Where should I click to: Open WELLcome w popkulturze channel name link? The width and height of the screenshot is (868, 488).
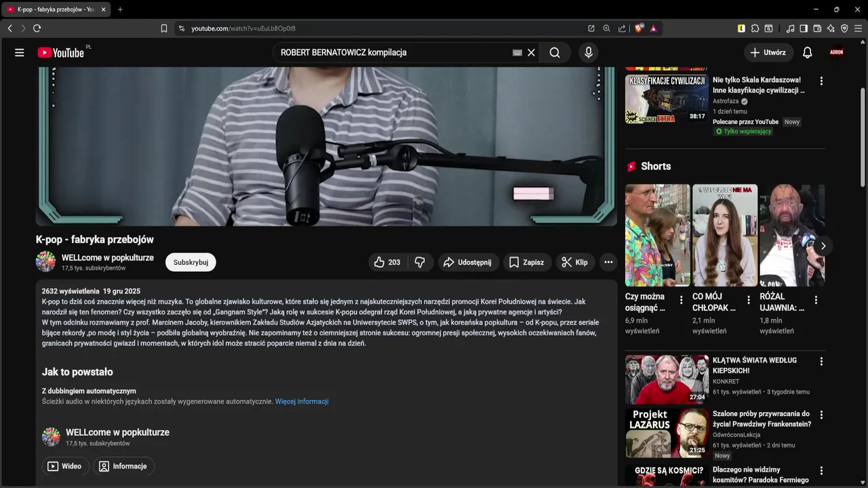pyautogui.click(x=108, y=258)
